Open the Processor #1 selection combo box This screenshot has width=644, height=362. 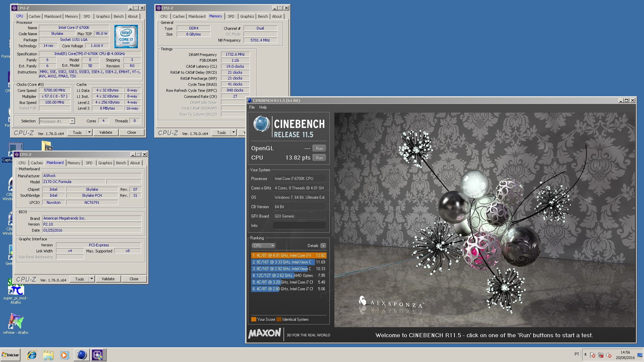point(57,121)
